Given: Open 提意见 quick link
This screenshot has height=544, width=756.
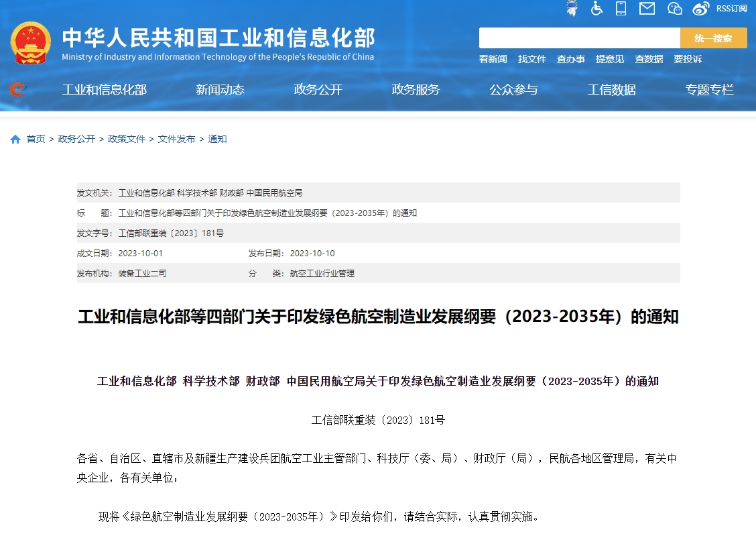Looking at the screenshot, I should click(610, 60).
